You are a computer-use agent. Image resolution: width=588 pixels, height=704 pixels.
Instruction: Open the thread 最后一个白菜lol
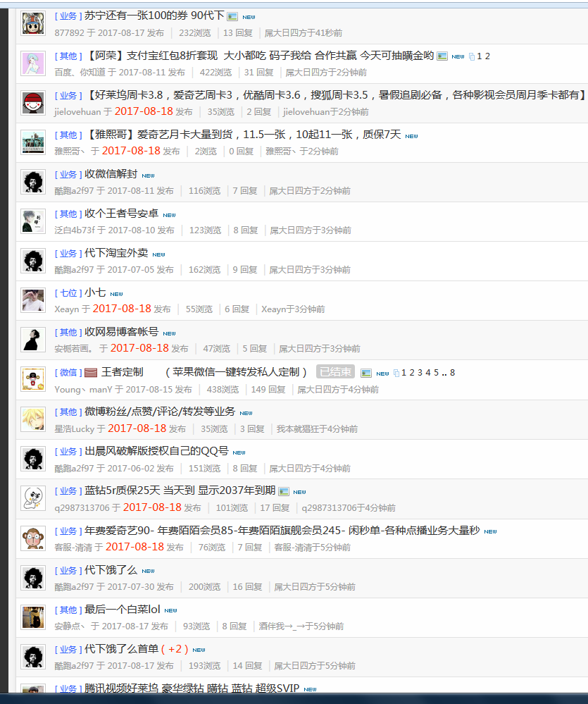pyautogui.click(x=123, y=610)
